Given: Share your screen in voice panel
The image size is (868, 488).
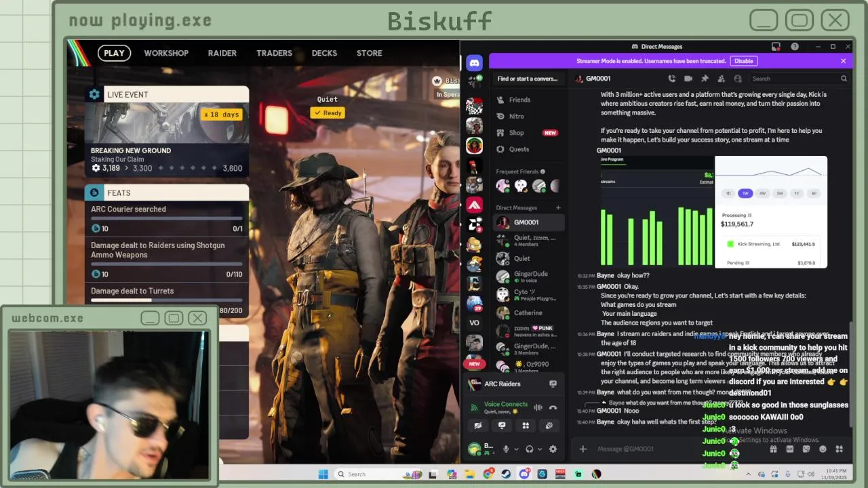Looking at the screenshot, I should click(x=502, y=426).
